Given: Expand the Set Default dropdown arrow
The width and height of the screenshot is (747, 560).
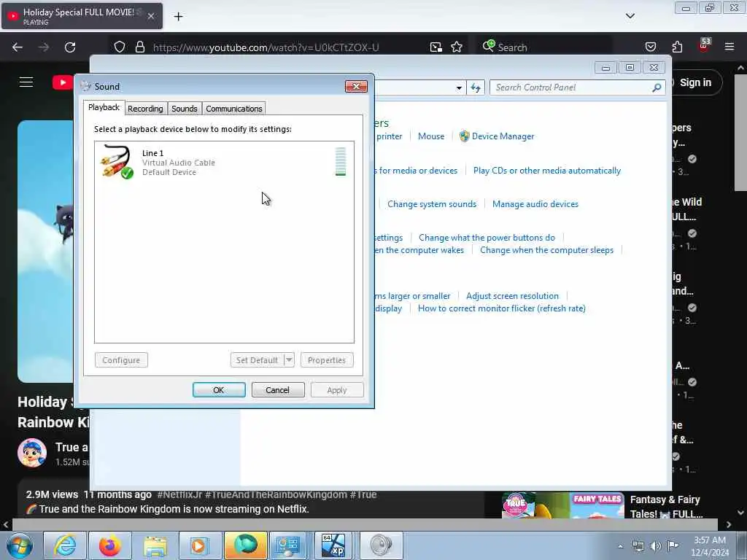Looking at the screenshot, I should [289, 360].
